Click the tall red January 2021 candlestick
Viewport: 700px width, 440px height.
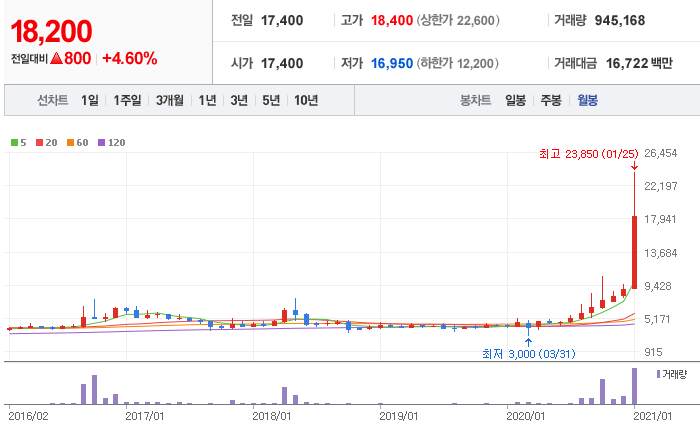tap(634, 252)
